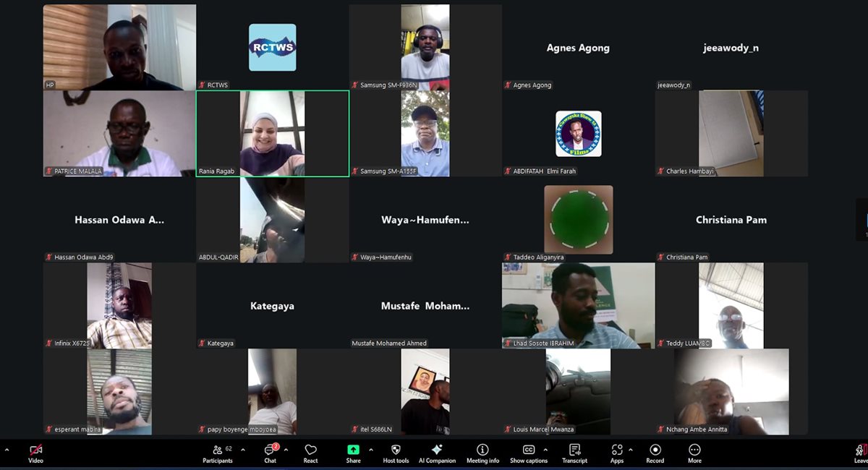The height and width of the screenshot is (470, 868).
Task: Toggle Show captions on
Action: pyautogui.click(x=528, y=453)
